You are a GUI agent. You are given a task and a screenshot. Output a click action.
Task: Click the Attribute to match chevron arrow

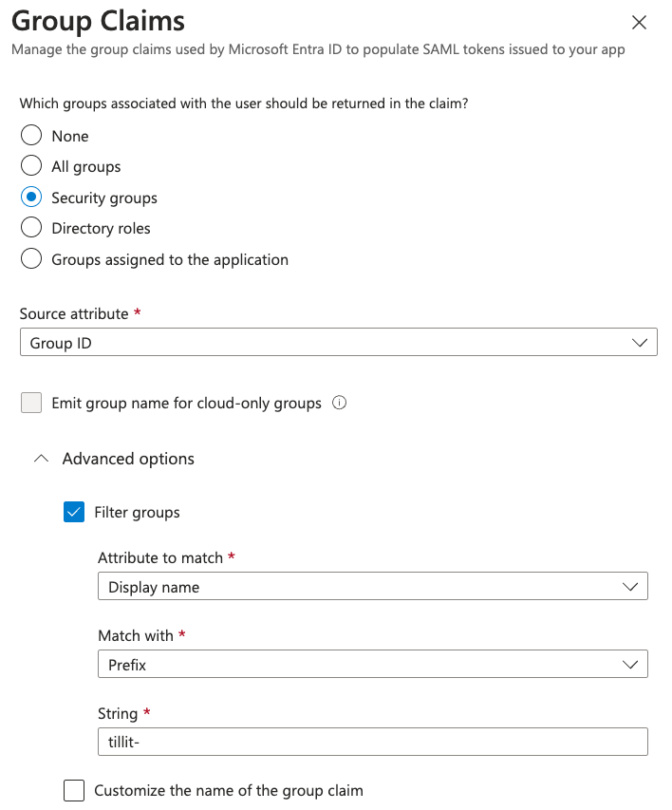click(x=630, y=587)
